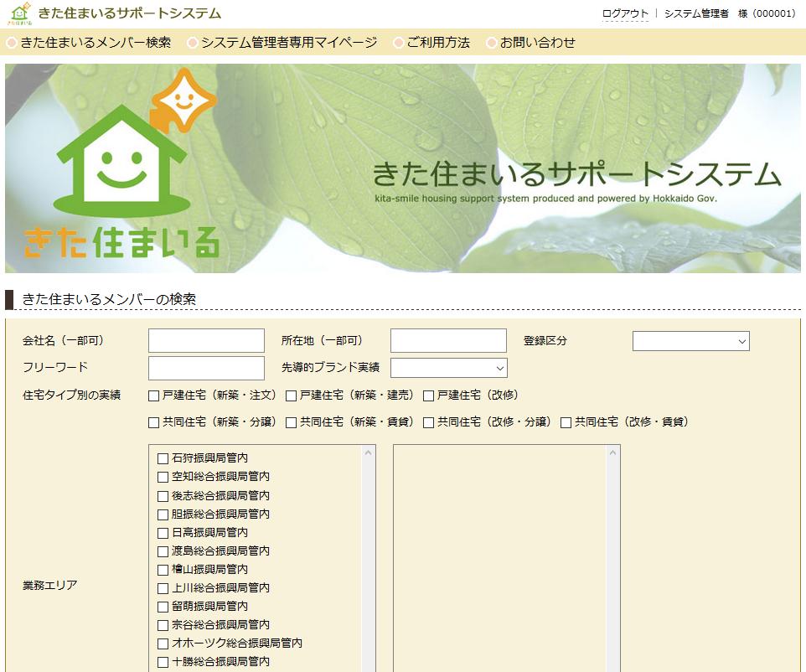Check 空知総合振興局管内 area
Image resolution: width=806 pixels, height=672 pixels.
[163, 477]
